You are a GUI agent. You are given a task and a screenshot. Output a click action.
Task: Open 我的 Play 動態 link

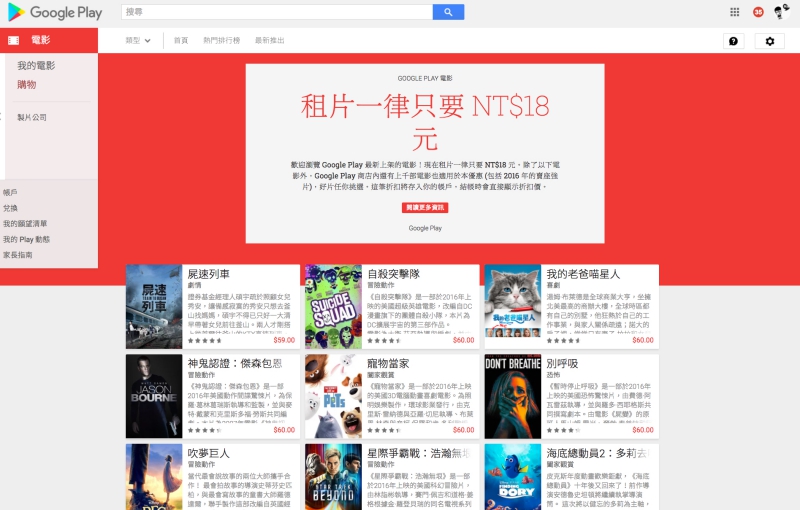click(27, 239)
